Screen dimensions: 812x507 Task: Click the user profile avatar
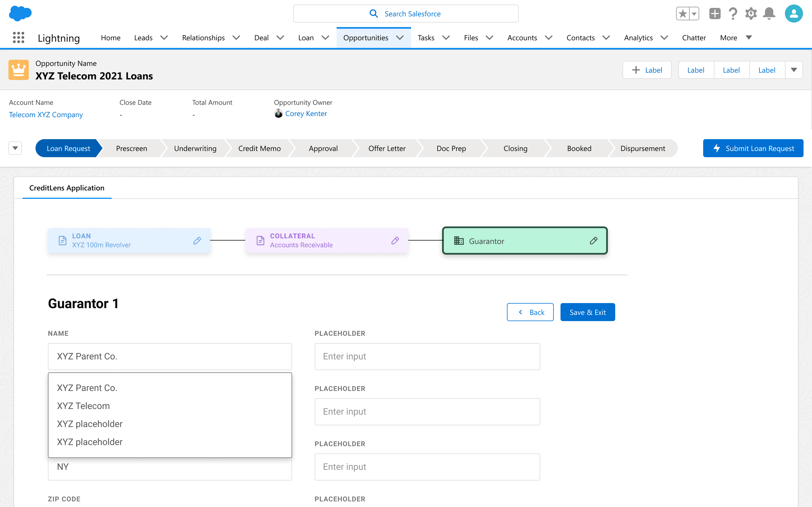(x=794, y=14)
